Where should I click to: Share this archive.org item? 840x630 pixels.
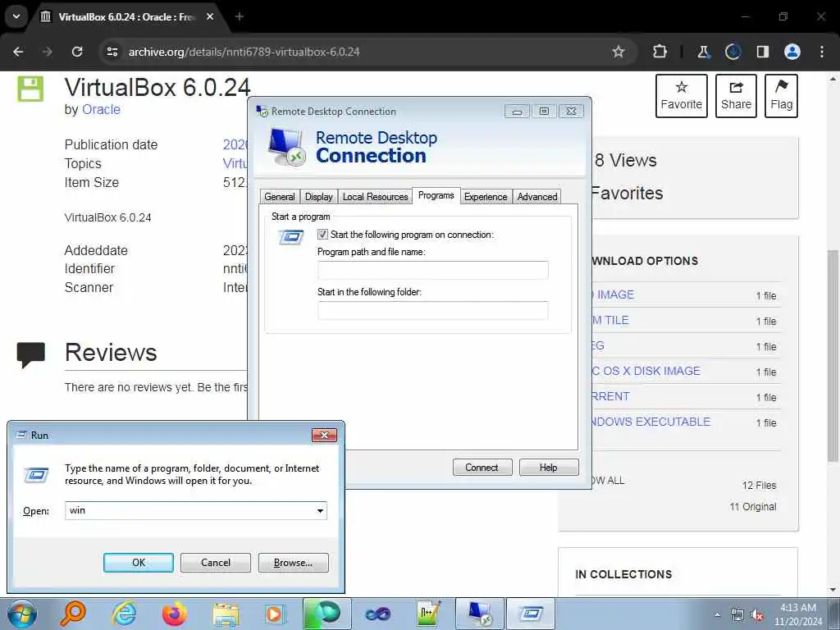pos(736,96)
